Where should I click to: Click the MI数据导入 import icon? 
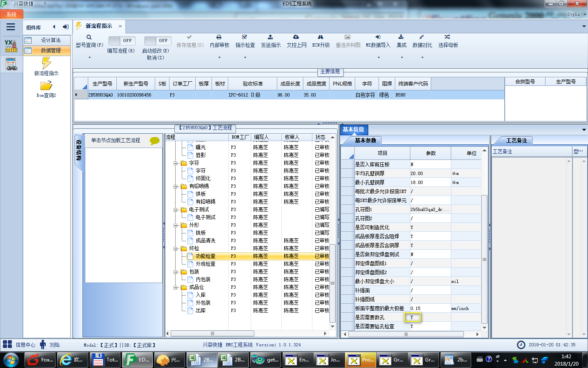[378, 37]
